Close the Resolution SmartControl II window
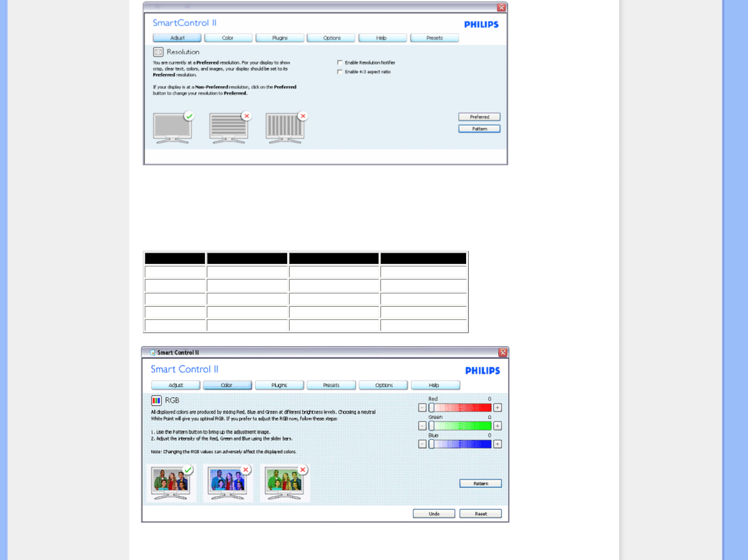This screenshot has width=748, height=560. (x=502, y=8)
